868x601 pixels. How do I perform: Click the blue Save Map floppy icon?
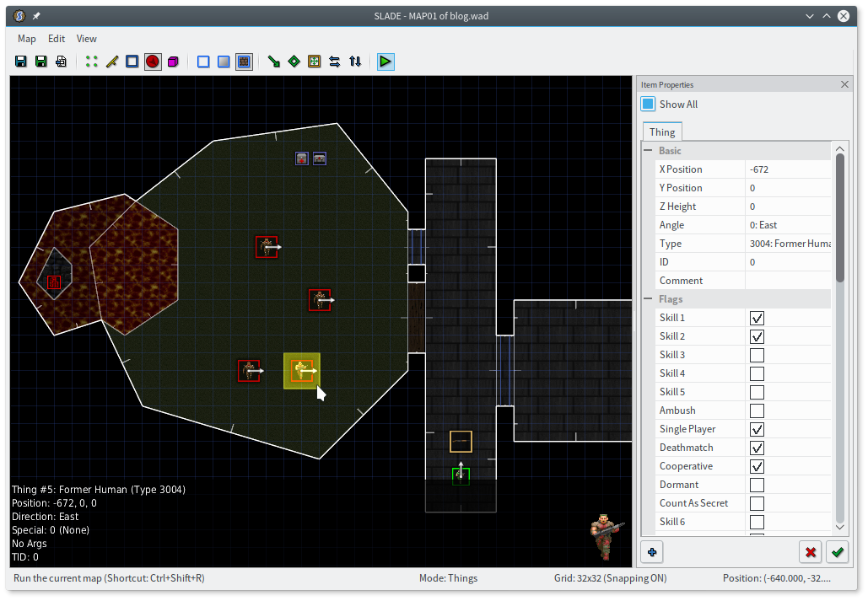click(x=21, y=62)
